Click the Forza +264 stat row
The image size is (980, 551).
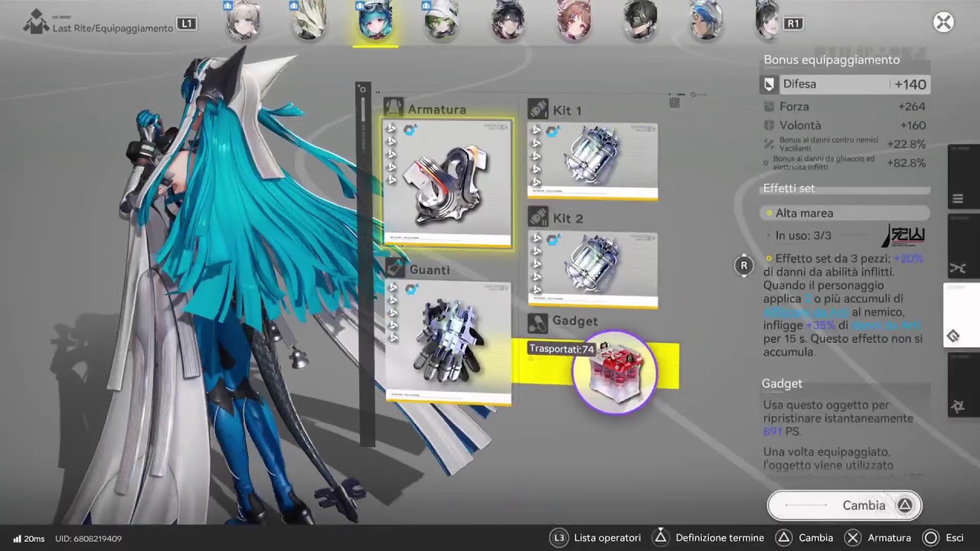[x=846, y=106]
